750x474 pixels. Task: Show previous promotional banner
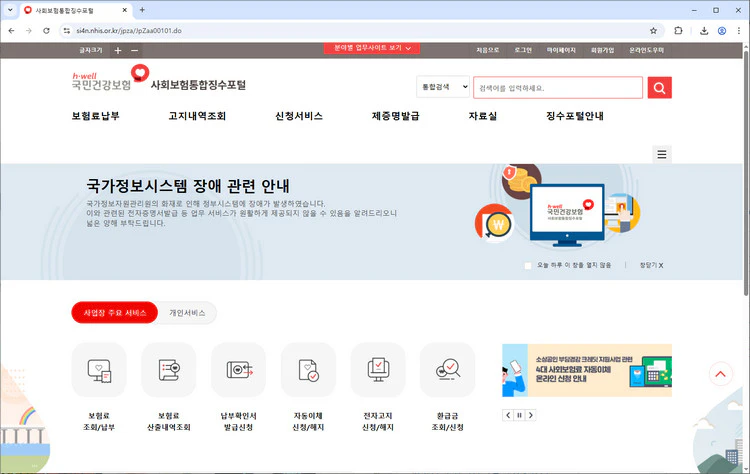[508, 415]
